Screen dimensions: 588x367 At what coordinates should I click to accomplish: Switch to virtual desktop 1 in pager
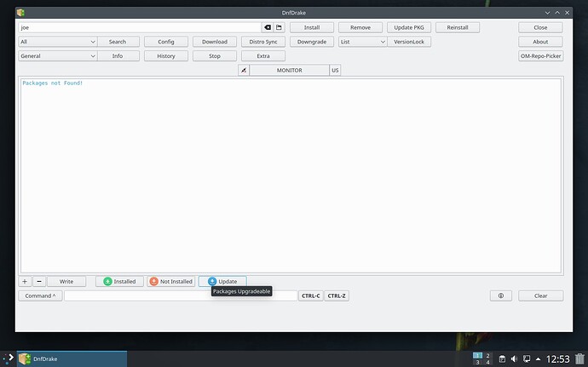(477, 355)
